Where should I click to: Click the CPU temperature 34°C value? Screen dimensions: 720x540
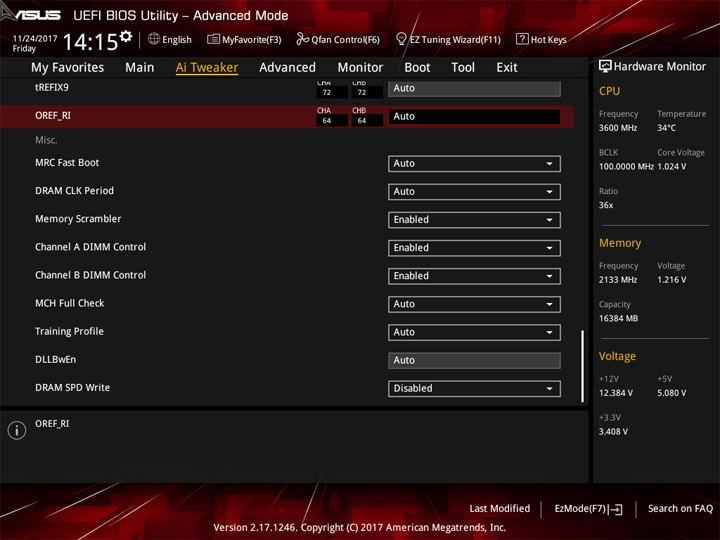click(x=666, y=128)
